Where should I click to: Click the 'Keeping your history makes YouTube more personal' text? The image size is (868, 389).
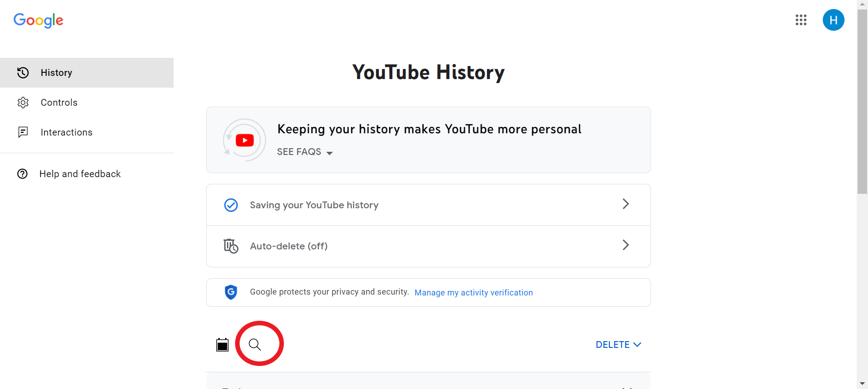pyautogui.click(x=429, y=129)
